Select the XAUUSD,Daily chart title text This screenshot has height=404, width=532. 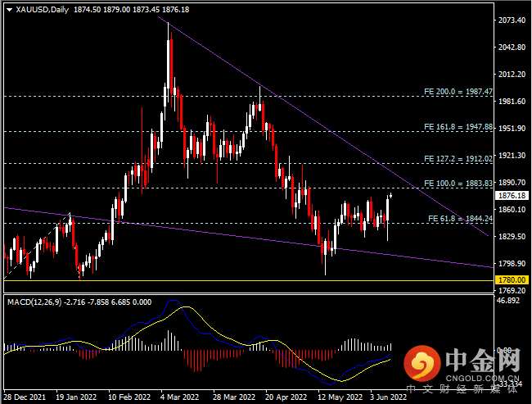[43, 10]
